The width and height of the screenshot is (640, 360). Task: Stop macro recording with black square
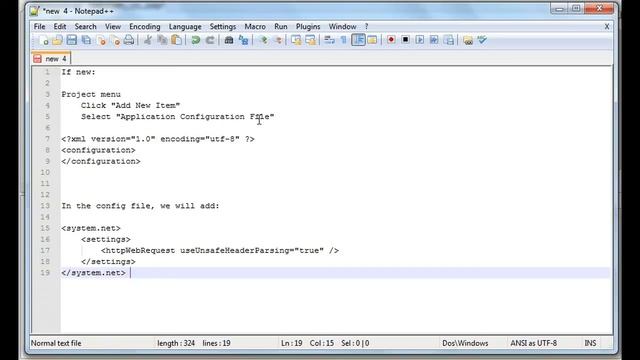405,40
